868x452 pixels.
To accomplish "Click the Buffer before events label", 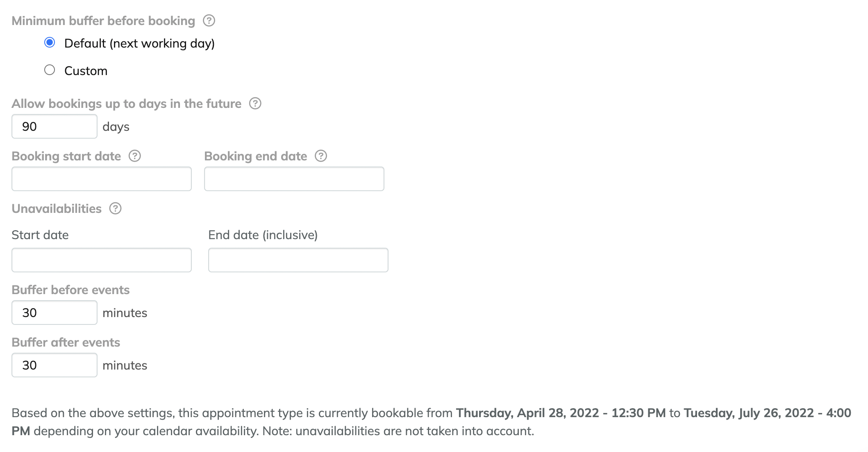I will pyautogui.click(x=70, y=290).
